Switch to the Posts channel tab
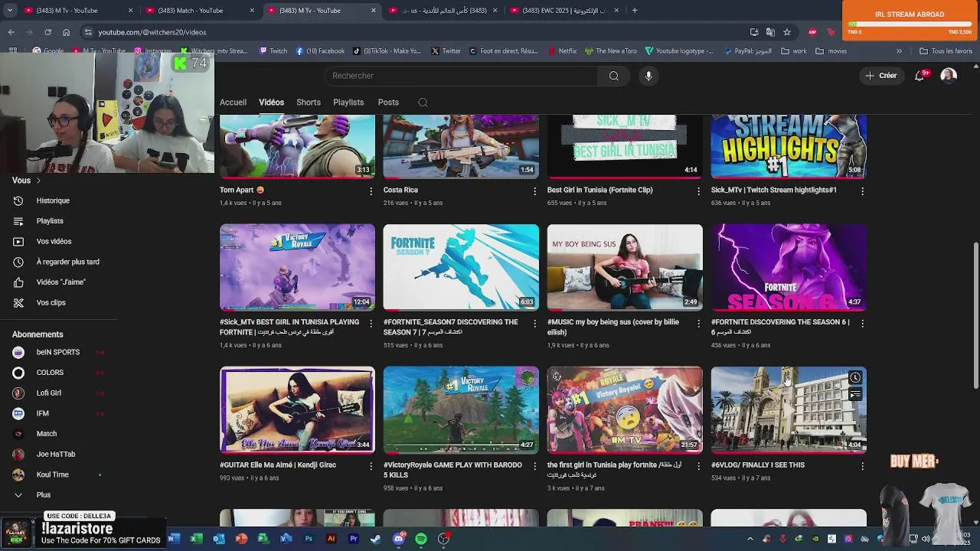This screenshot has width=980, height=551. [388, 103]
